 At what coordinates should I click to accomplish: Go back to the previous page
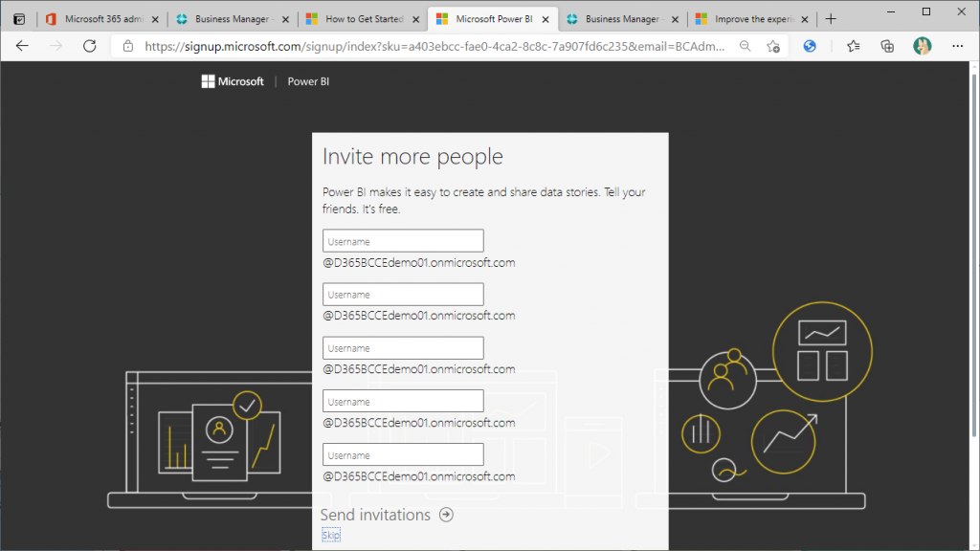click(23, 46)
